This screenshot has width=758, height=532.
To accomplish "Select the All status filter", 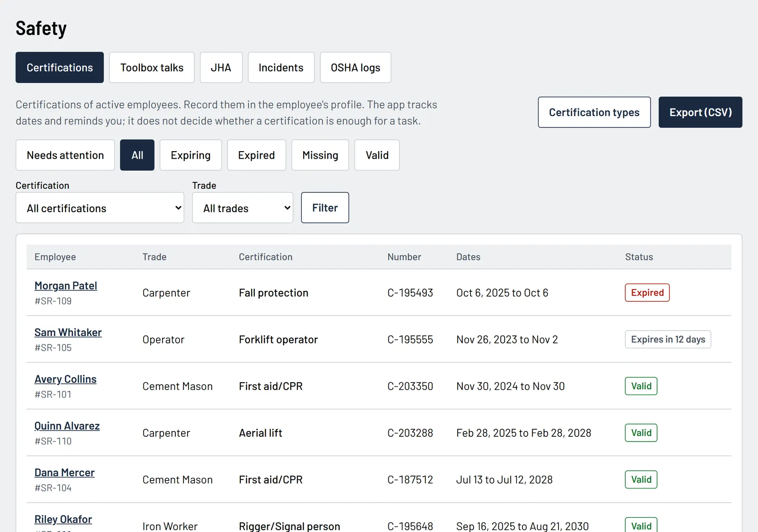I will click(137, 155).
